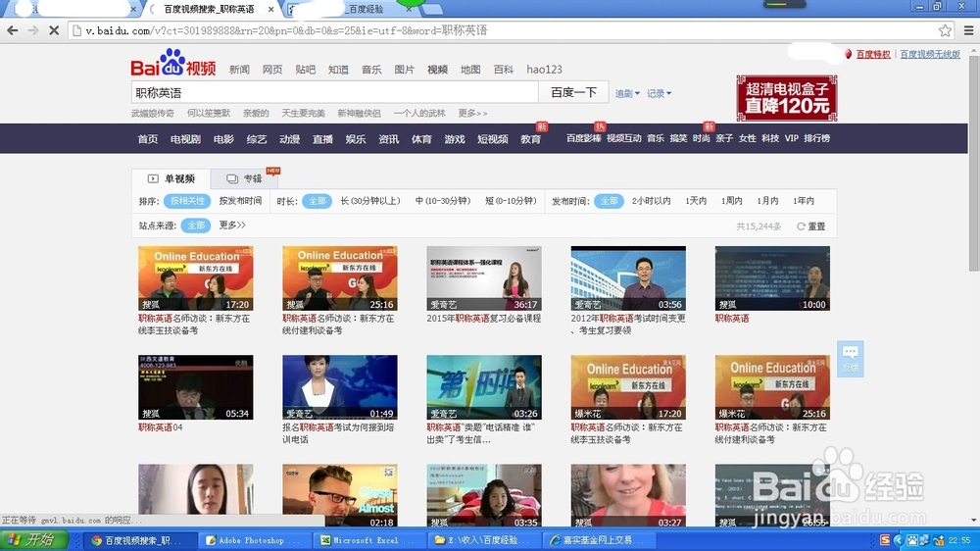
Task: Open the Chrome menu icon
Action: pos(969,30)
